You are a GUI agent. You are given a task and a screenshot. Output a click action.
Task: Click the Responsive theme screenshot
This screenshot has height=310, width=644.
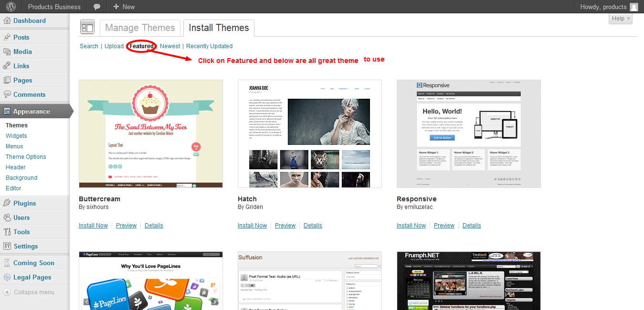point(469,134)
